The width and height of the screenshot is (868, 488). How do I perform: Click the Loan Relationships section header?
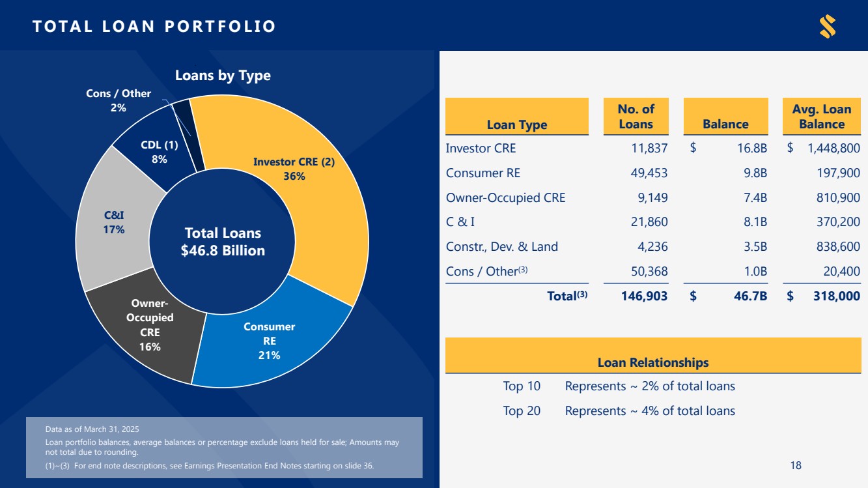pyautogui.click(x=652, y=362)
